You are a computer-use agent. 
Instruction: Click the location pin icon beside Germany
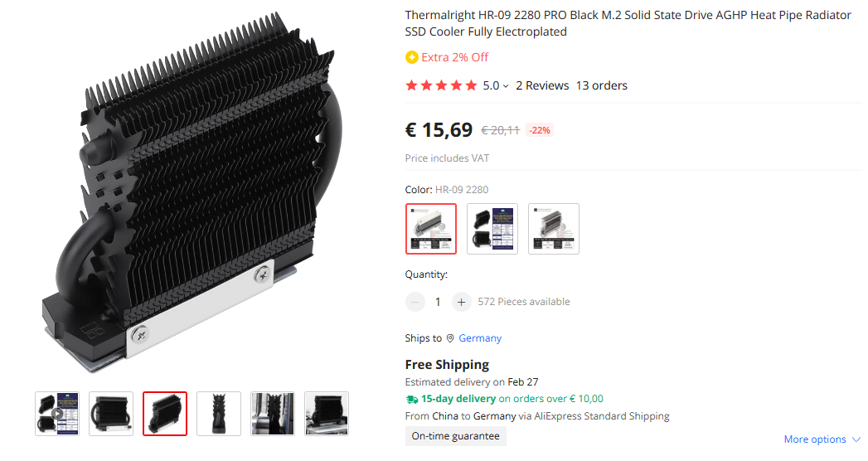pyautogui.click(x=450, y=338)
